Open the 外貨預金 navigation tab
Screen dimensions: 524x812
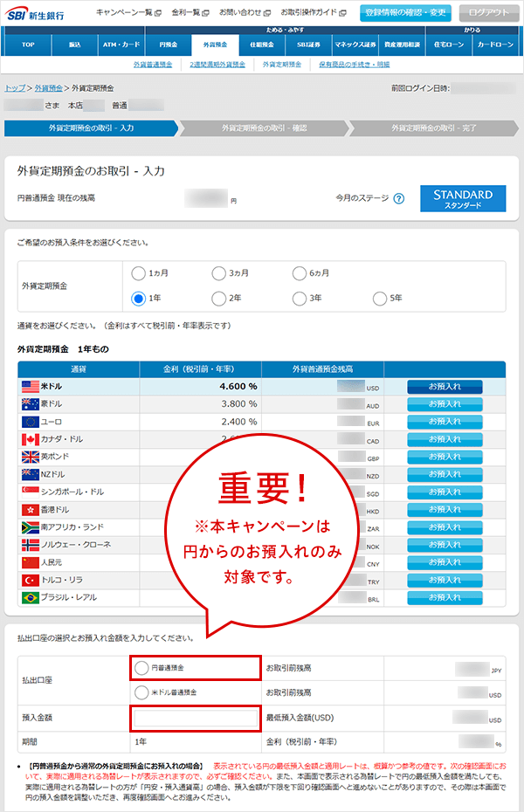tap(215, 44)
